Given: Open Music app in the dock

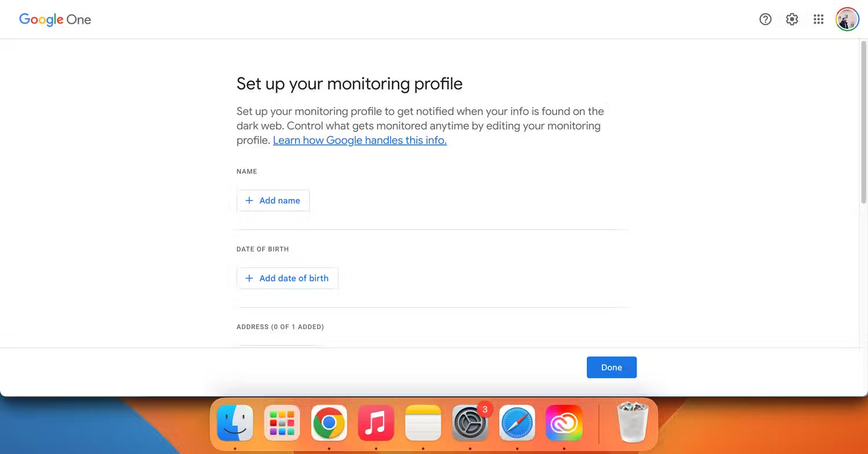Looking at the screenshot, I should [x=376, y=423].
